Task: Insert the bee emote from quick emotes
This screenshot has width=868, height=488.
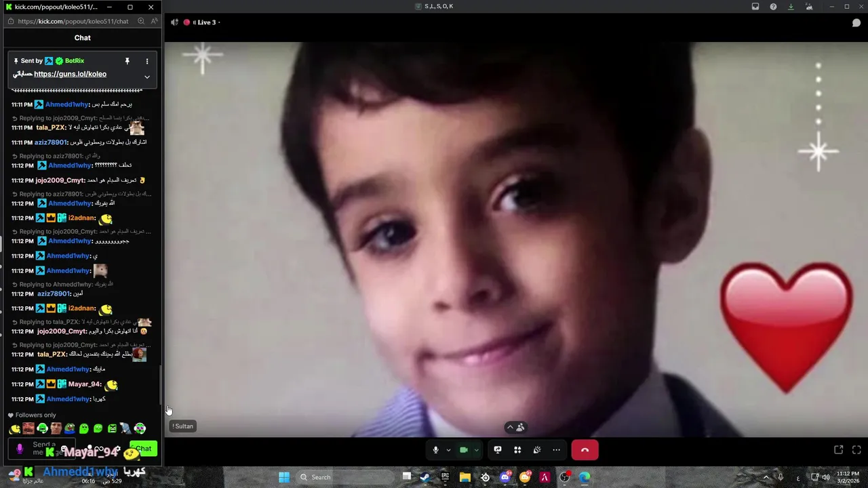Action: tap(14, 428)
